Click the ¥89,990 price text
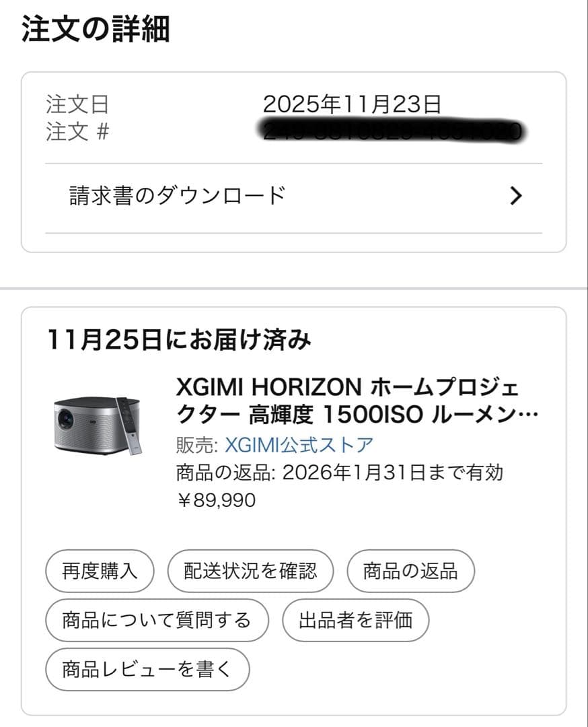 coord(216,500)
